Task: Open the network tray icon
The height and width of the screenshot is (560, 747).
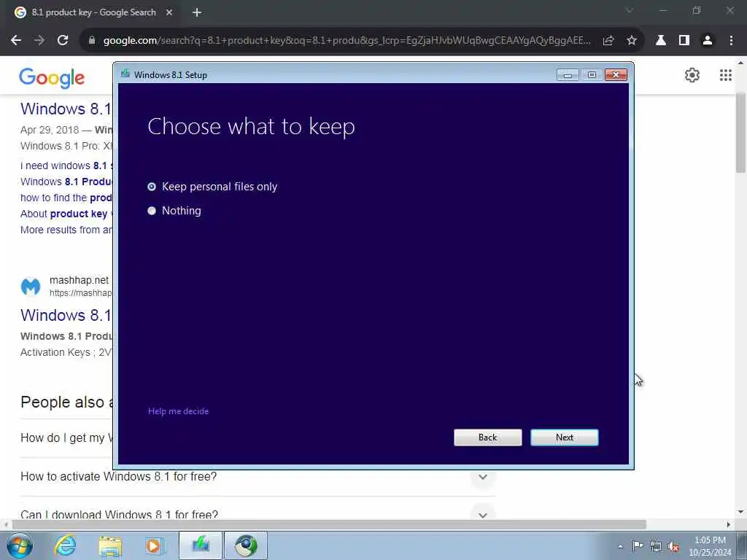Action: click(x=656, y=547)
